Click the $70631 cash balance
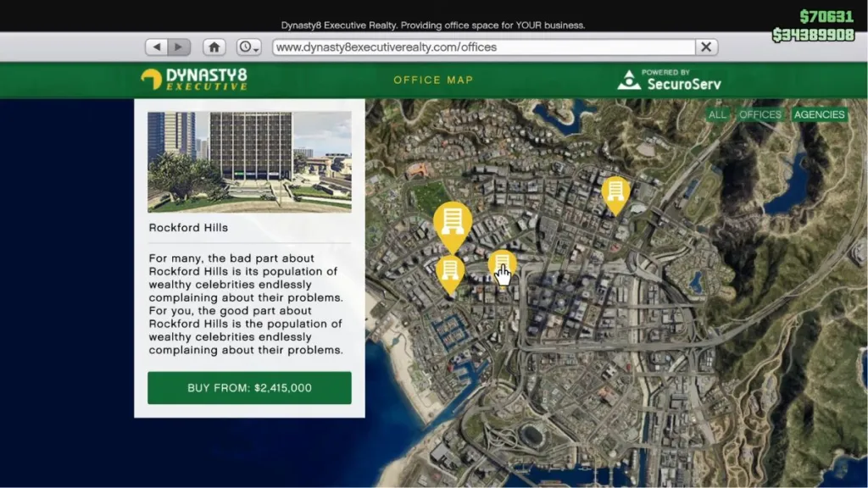 coord(826,17)
